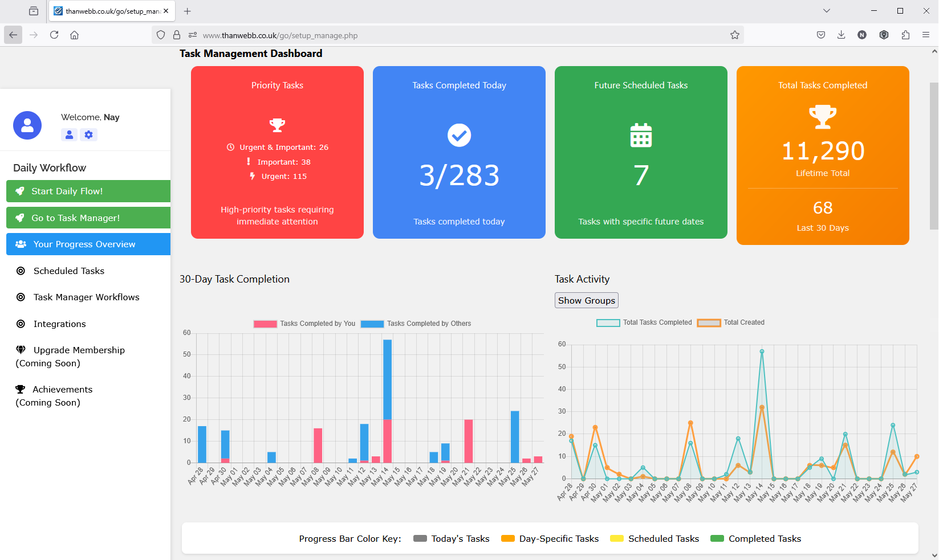Click the Show Groups button
Screen dimensions: 939x560
pos(586,300)
